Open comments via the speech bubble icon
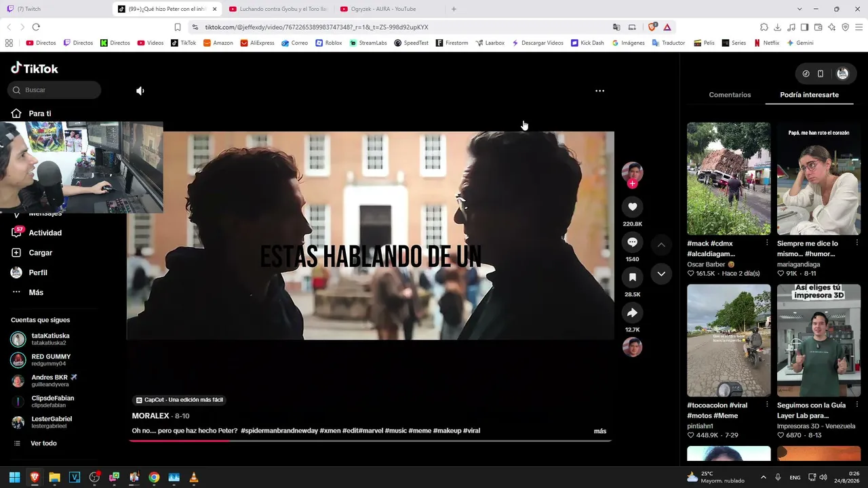This screenshot has width=868, height=488. pyautogui.click(x=632, y=242)
